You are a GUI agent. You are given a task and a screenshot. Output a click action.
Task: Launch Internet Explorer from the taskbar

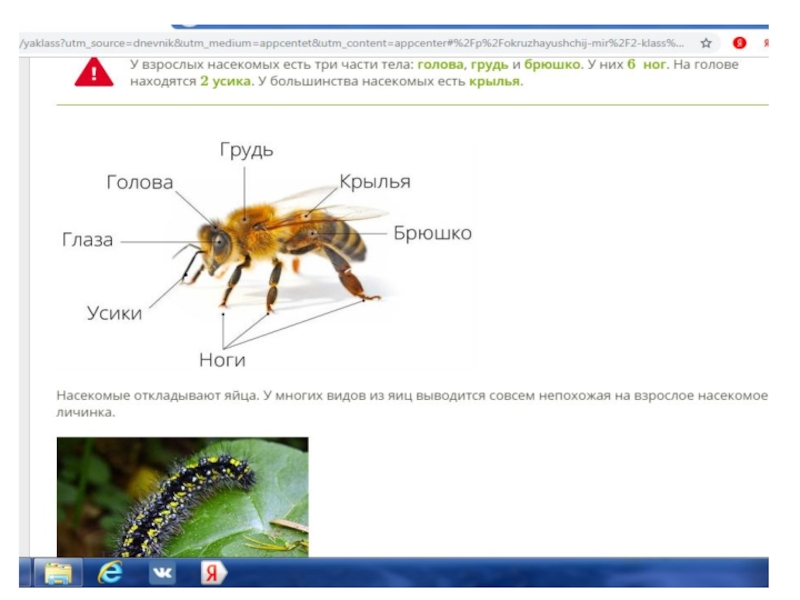[109, 573]
